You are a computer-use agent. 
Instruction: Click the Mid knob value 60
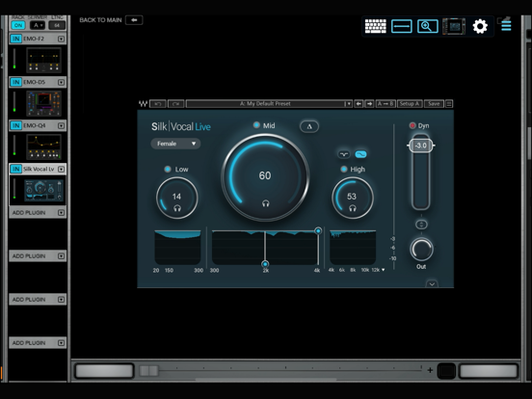pos(265,175)
